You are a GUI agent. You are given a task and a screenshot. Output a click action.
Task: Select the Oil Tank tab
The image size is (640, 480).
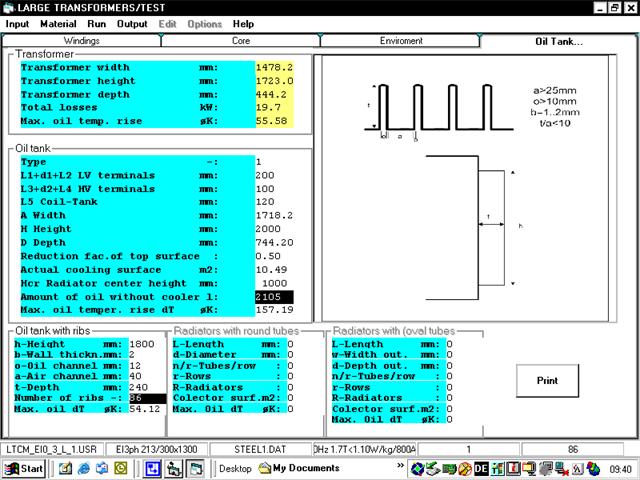tap(559, 41)
